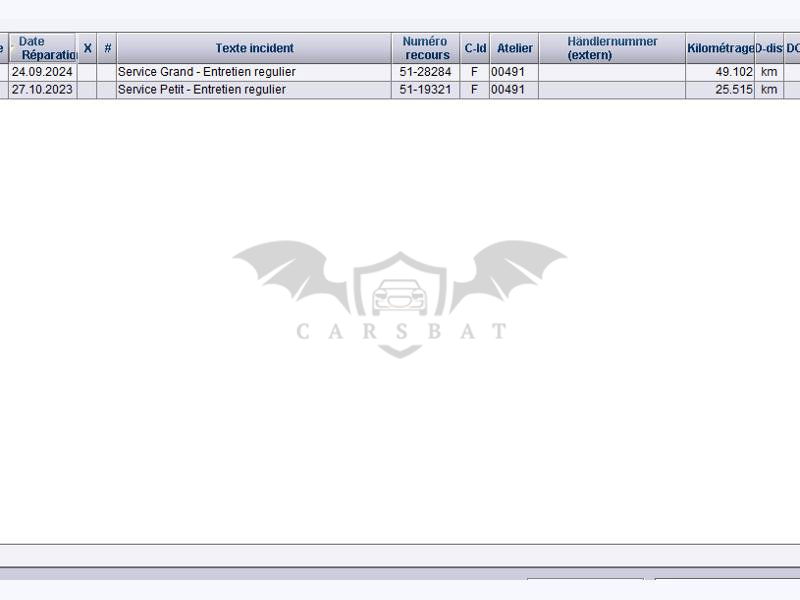
Task: Click the 49.102 kilométrage cell
Action: point(720,73)
